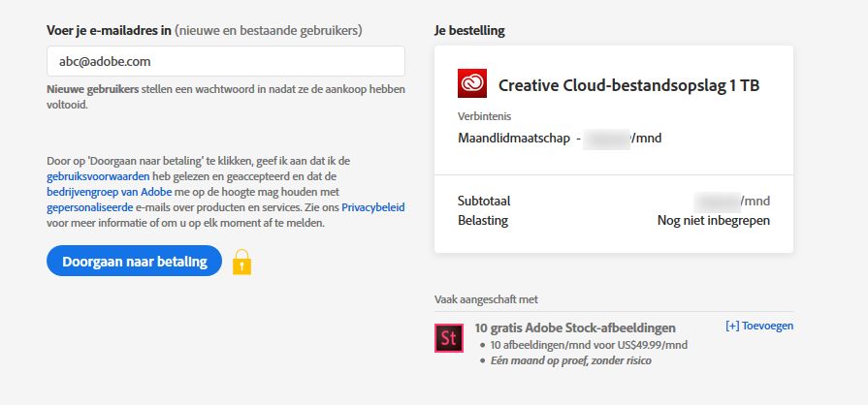This screenshot has width=868, height=405.
Task: Click Nieuwe gebruikers password note text
Action: [x=226, y=97]
